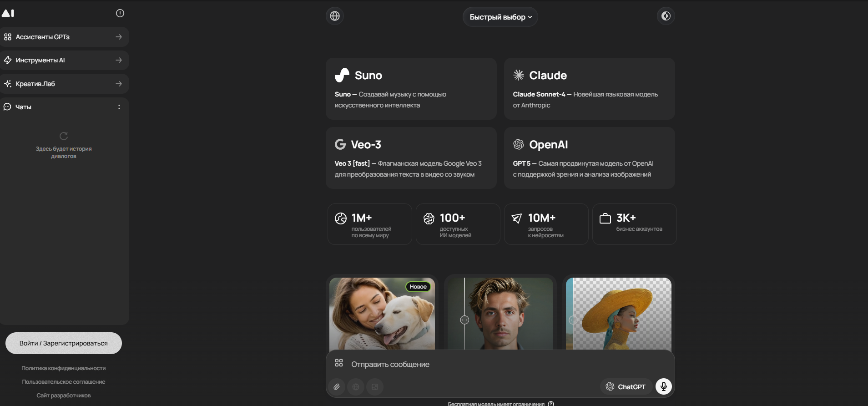Open the Инструменты AI menu item
This screenshot has height=406, width=868.
pyautogui.click(x=64, y=61)
